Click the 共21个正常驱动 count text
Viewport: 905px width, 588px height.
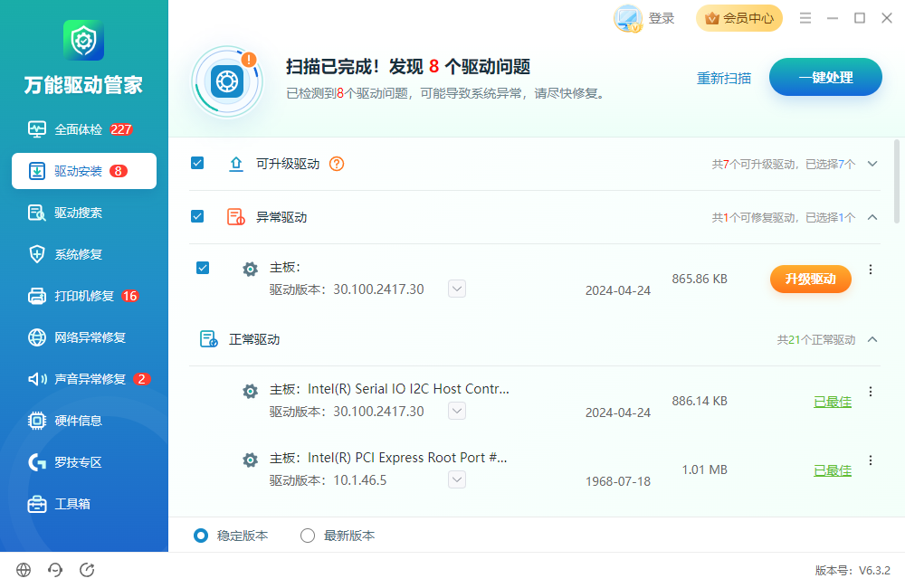[x=816, y=340]
